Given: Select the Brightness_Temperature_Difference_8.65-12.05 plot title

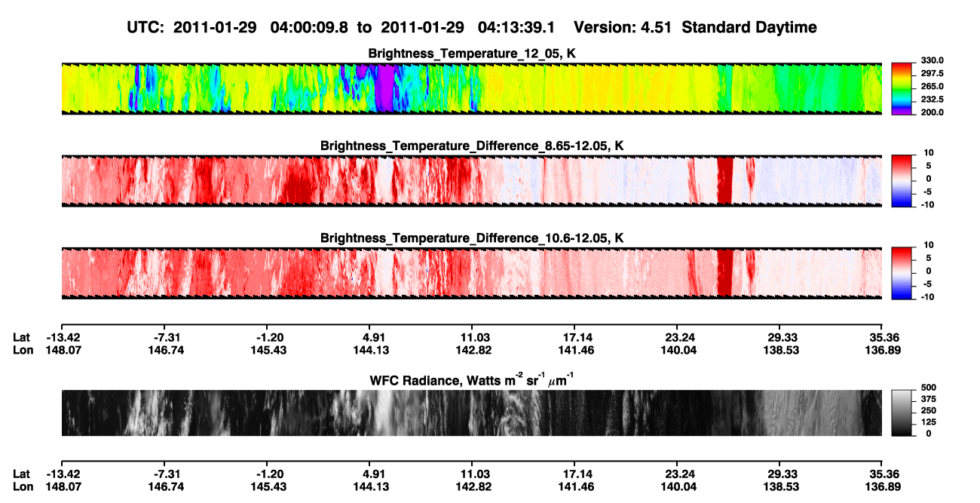Looking at the screenshot, I should point(472,146).
